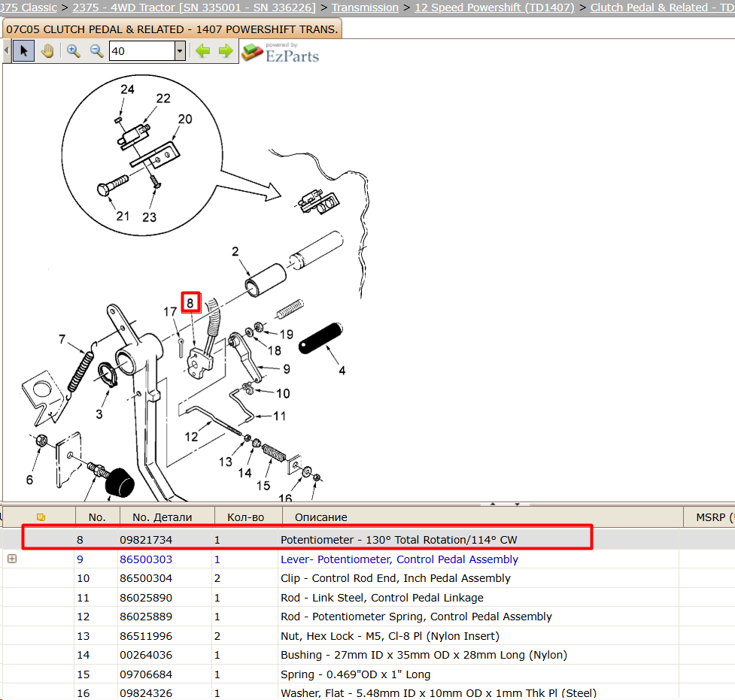Select Clip - Control Rod End description
This screenshot has height=700, width=735.
pos(396,578)
